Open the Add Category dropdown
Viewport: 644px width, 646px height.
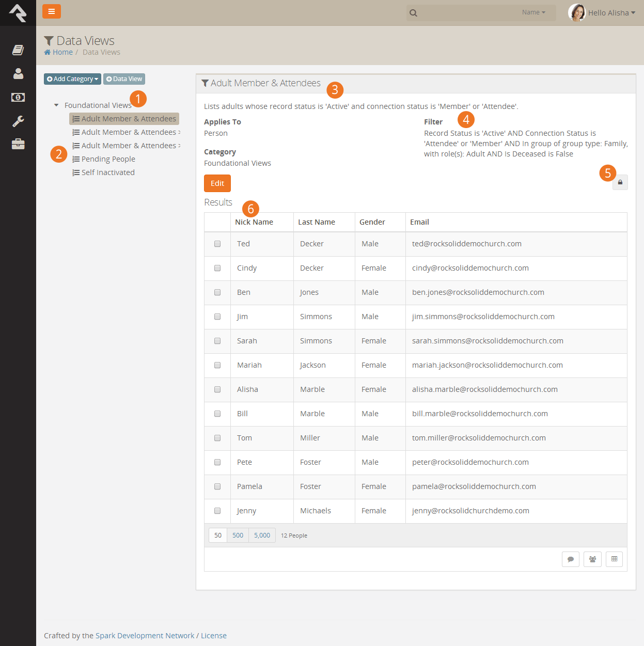pos(72,79)
